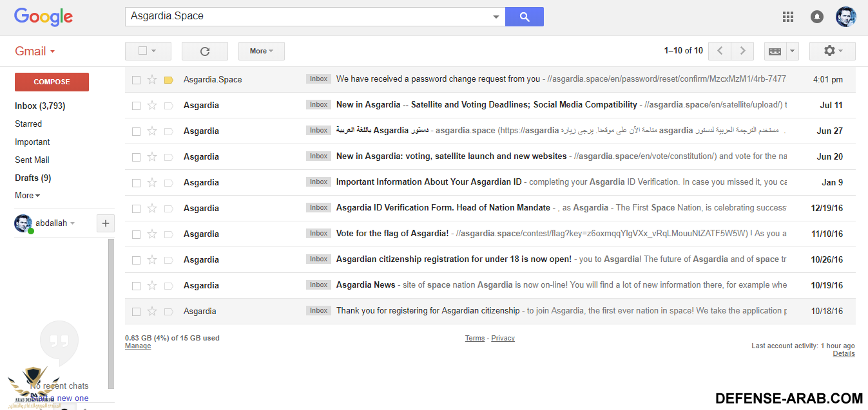This screenshot has width=868, height=410.
Task: Click the Google logo
Action: 43,17
